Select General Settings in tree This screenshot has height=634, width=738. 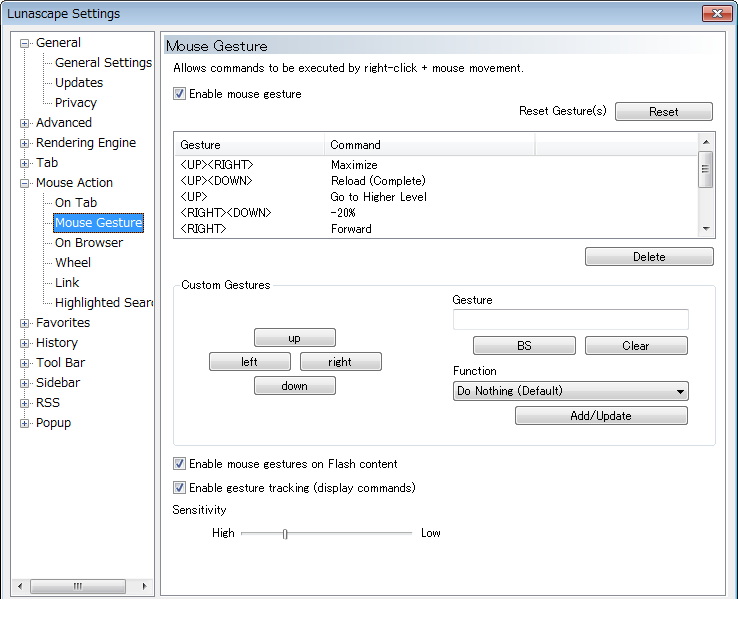pyautogui.click(x=103, y=63)
